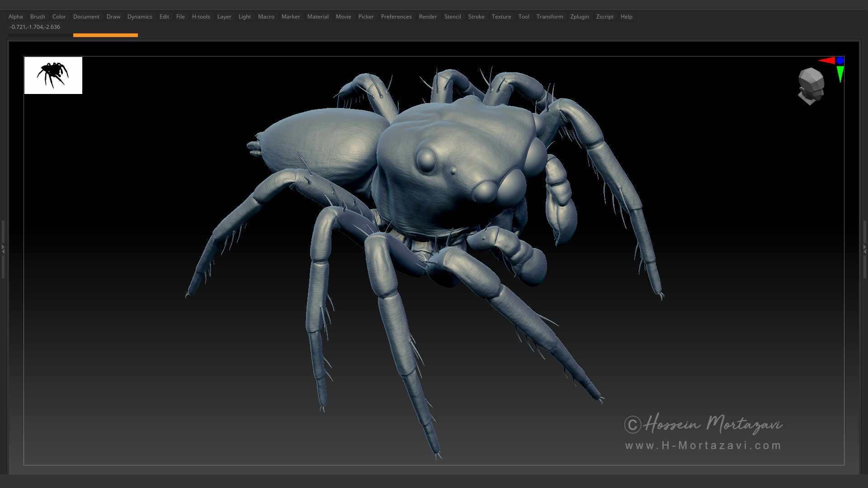868x488 pixels.
Task: Open the Alpha menu
Action: [16, 16]
